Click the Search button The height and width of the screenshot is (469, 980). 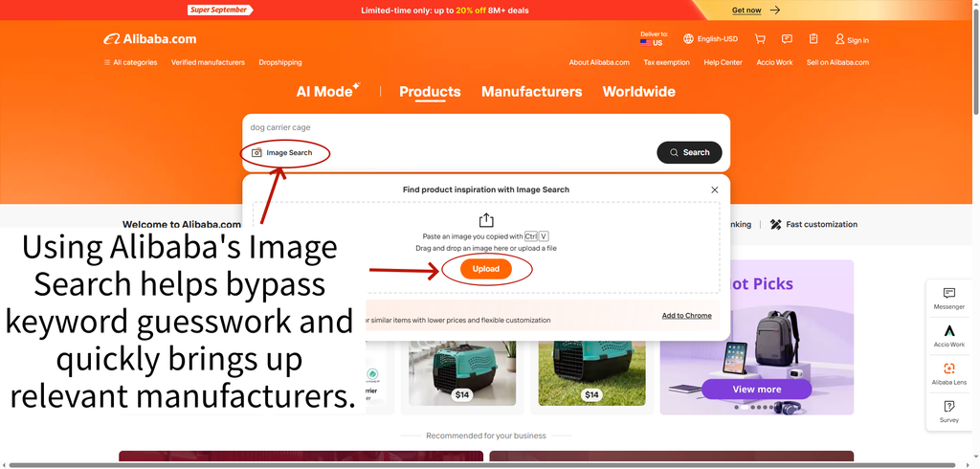click(689, 152)
